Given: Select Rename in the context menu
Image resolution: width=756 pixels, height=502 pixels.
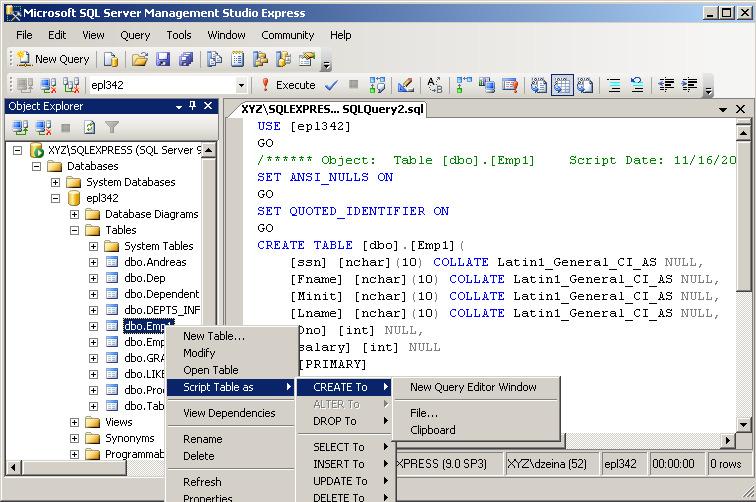Looking at the screenshot, I should (230, 439).
